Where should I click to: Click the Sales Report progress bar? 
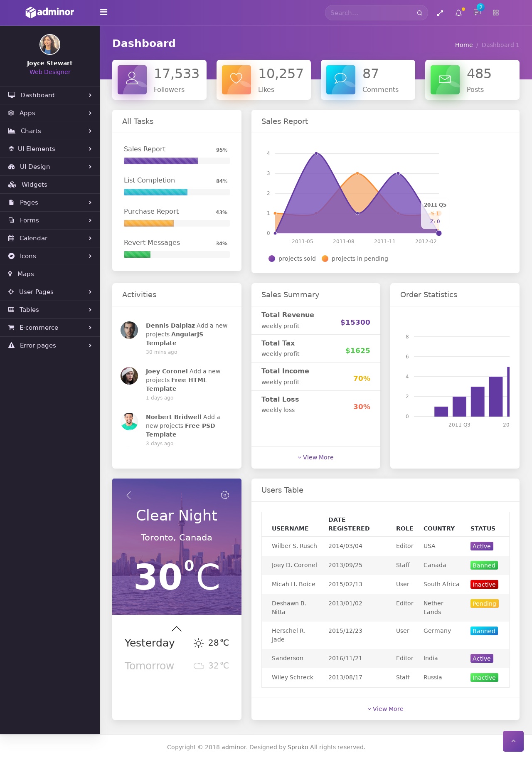177,161
